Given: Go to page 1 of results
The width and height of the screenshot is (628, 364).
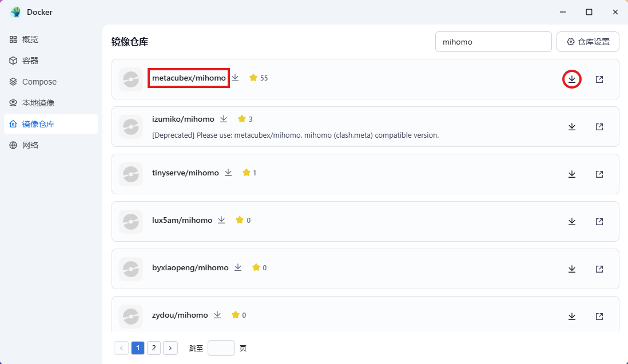Looking at the screenshot, I should coord(138,348).
